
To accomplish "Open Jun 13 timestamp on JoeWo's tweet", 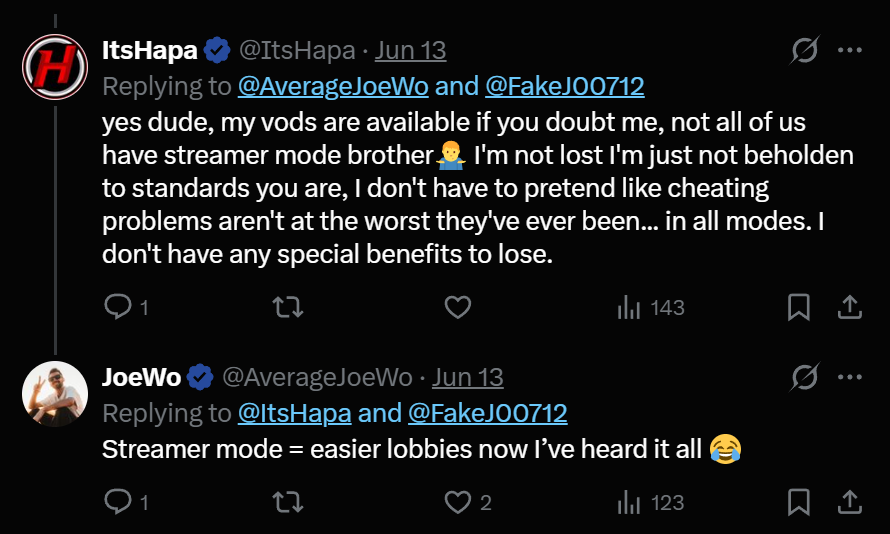I will 468,377.
